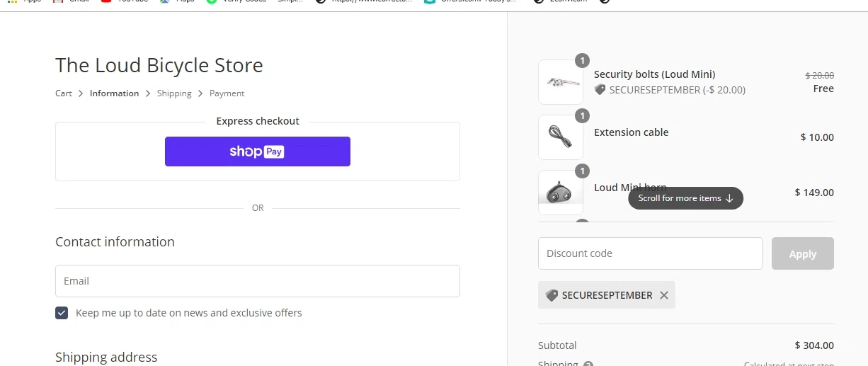The width and height of the screenshot is (868, 366).
Task: Select the Information breadcrumb step
Action: pos(114,93)
